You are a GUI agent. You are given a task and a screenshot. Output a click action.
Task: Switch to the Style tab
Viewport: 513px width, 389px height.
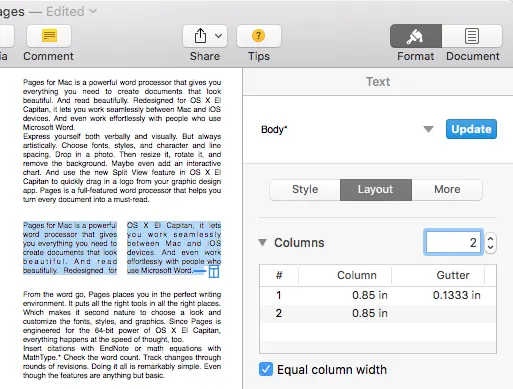pos(305,189)
